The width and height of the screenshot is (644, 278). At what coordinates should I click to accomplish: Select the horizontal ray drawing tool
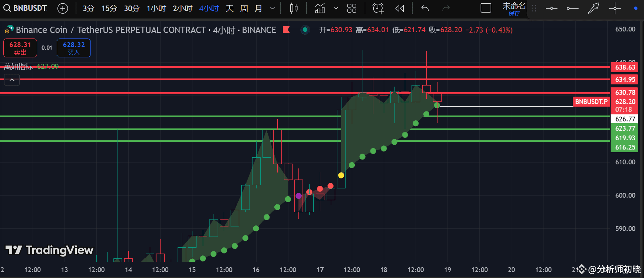(x=572, y=8)
